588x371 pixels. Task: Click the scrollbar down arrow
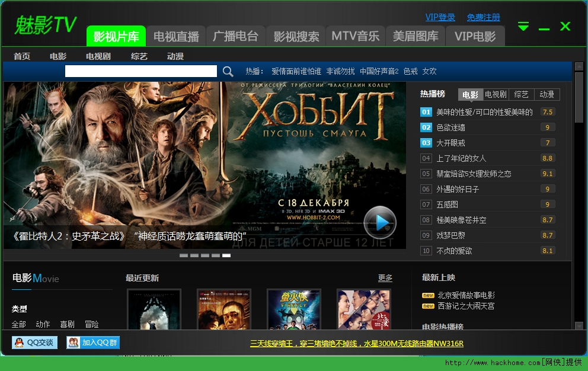pos(579,325)
